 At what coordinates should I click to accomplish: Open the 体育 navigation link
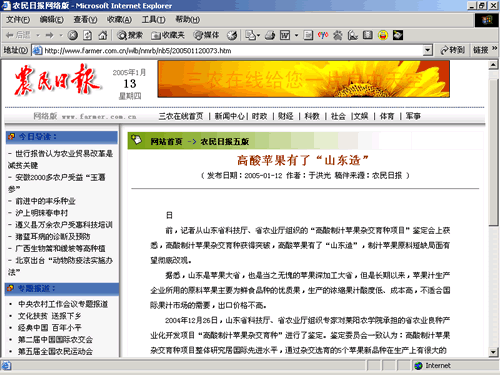point(387,116)
